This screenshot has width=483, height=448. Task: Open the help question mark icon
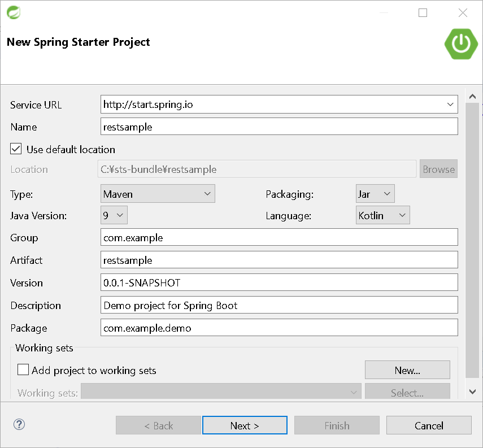(x=19, y=424)
